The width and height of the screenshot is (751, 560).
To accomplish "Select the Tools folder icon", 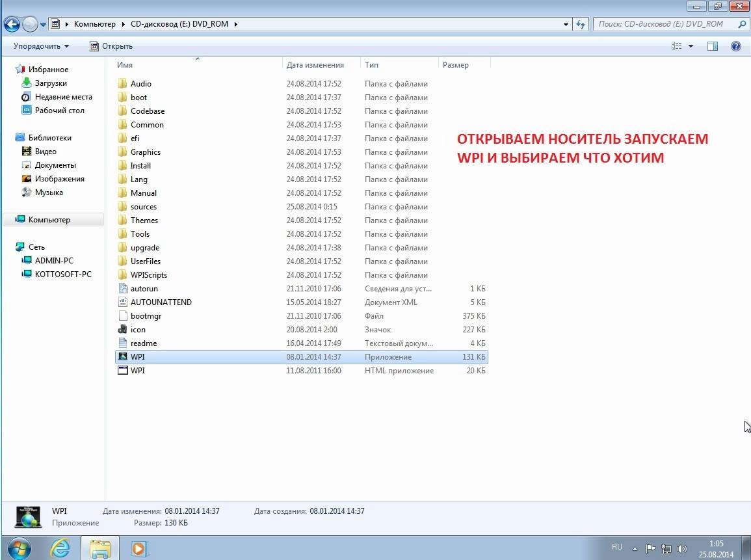I will (123, 233).
